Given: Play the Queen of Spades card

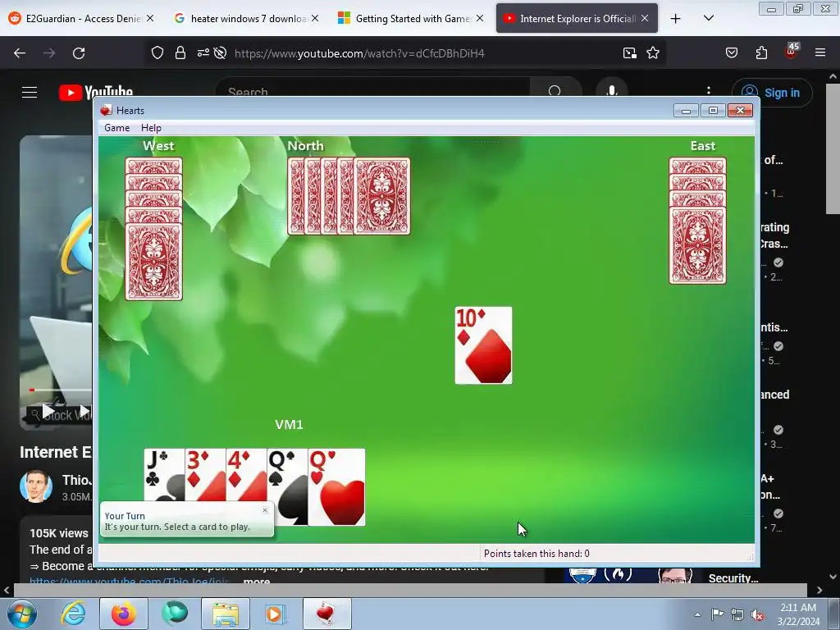Looking at the screenshot, I should tap(288, 486).
